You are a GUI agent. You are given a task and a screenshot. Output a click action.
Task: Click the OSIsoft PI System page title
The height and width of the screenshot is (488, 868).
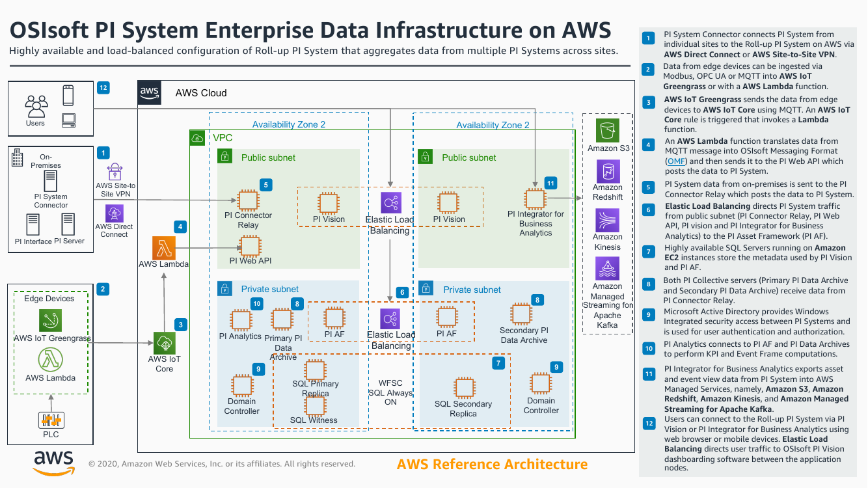pos(310,30)
